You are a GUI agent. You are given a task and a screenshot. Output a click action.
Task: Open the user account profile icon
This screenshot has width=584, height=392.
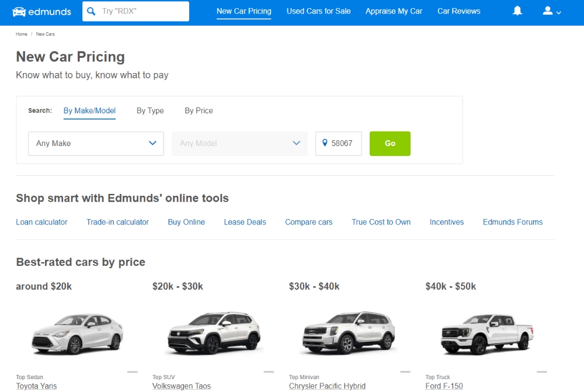pos(548,11)
